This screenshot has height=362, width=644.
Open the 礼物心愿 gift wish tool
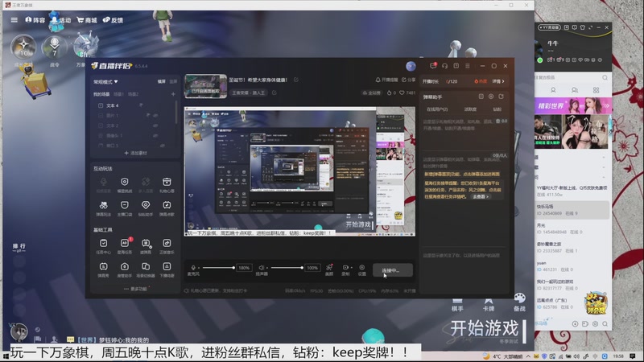[167, 182]
